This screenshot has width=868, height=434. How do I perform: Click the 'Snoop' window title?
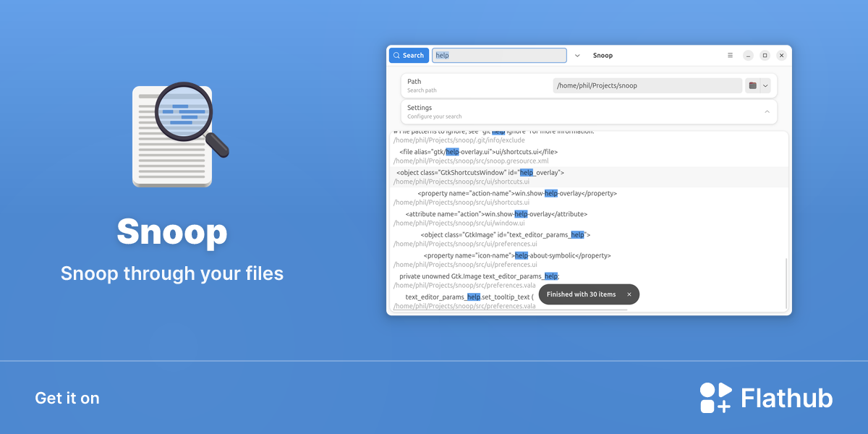pyautogui.click(x=603, y=56)
